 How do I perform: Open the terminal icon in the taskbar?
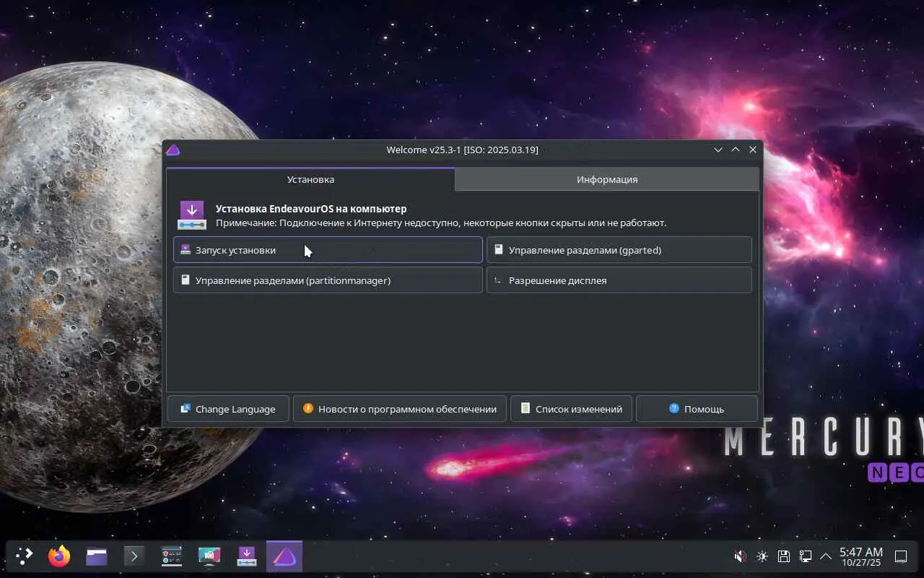coord(134,556)
